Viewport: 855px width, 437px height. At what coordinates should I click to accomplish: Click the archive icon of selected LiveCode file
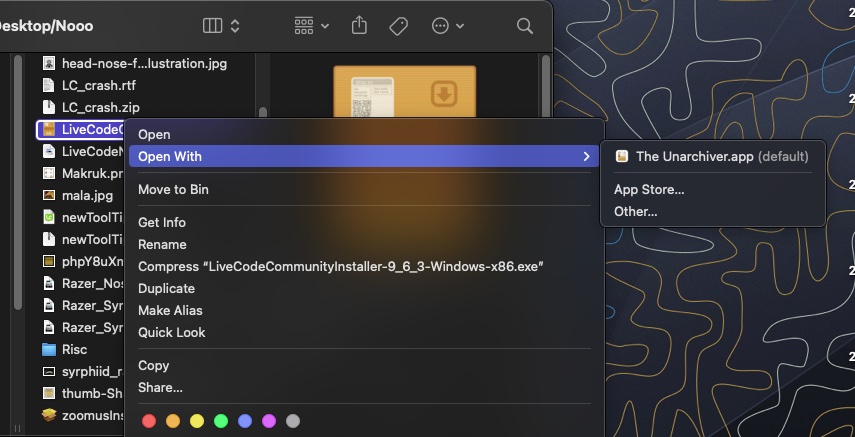(x=49, y=129)
